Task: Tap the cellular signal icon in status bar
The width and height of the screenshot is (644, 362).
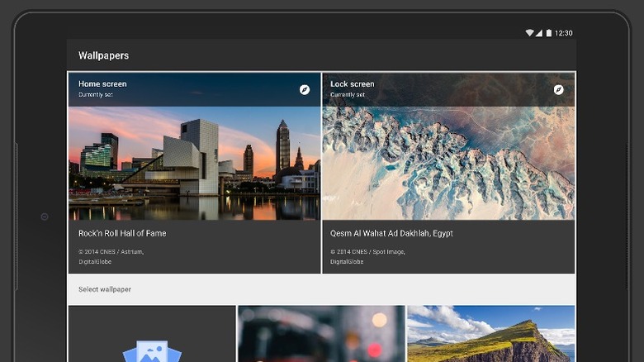Action: (539, 33)
